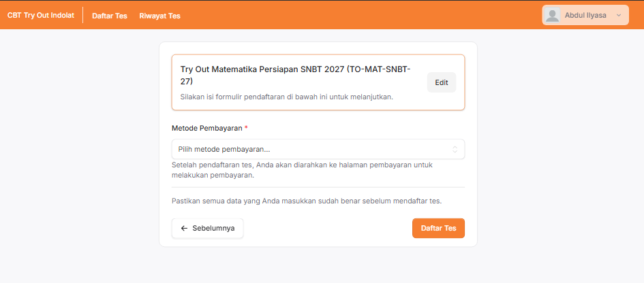Select the Try Out Matematika Persiapan title text

click(295, 75)
